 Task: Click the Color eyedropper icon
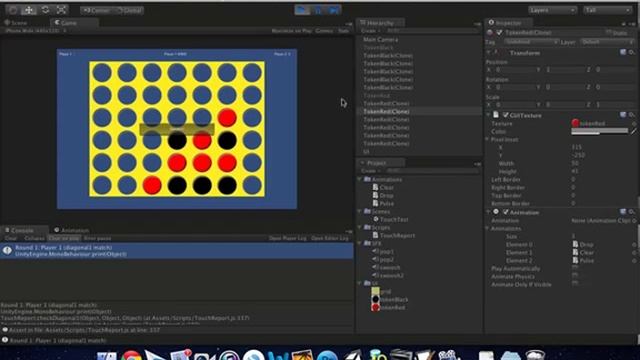633,131
